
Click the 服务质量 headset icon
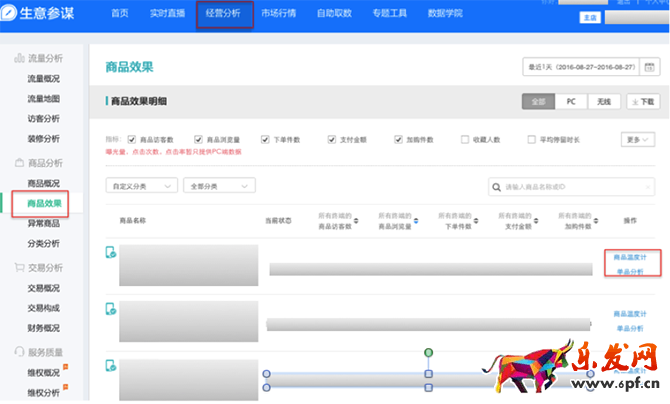(19, 352)
